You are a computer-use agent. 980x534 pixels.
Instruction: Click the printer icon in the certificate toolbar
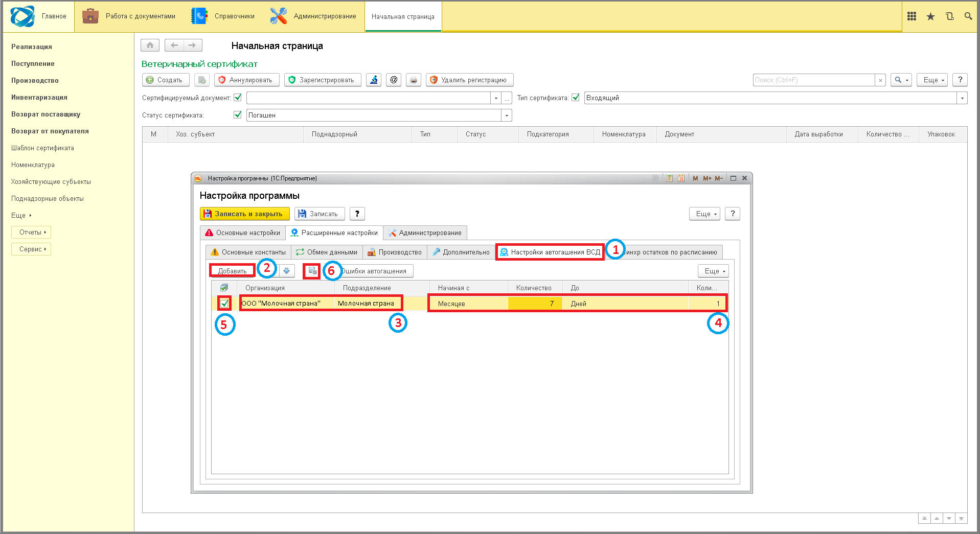[414, 80]
